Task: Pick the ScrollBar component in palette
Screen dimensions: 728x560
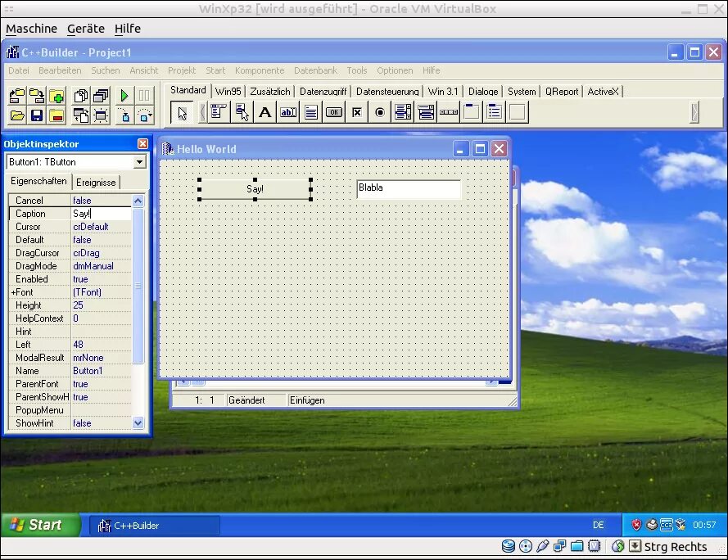Action: [449, 112]
